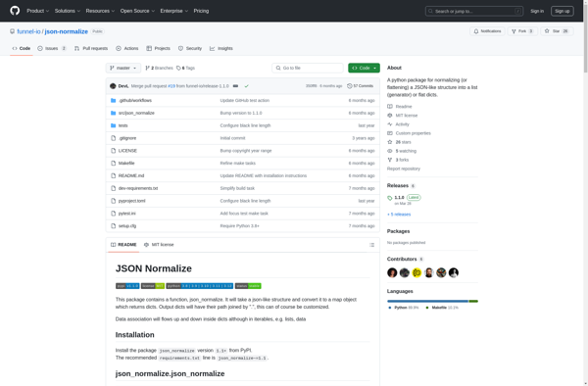Fork the repository

click(x=522, y=31)
